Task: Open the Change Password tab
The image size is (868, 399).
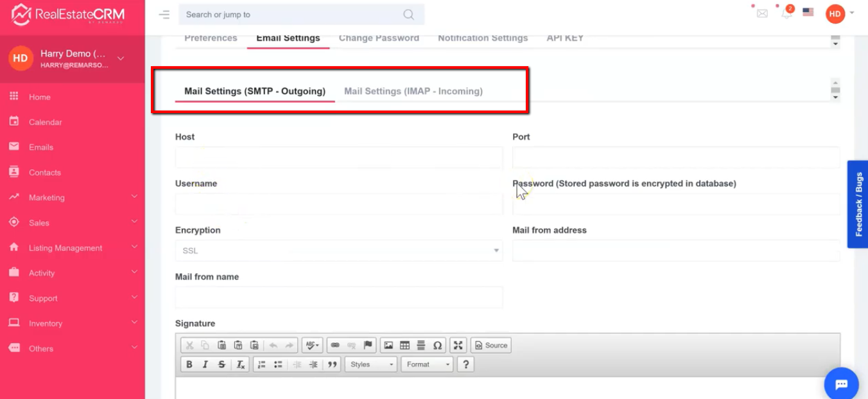Action: [379, 38]
